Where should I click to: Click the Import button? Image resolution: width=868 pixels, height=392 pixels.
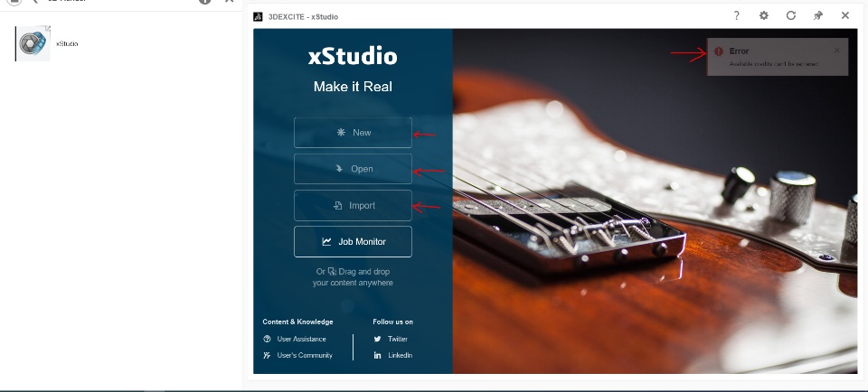353,206
